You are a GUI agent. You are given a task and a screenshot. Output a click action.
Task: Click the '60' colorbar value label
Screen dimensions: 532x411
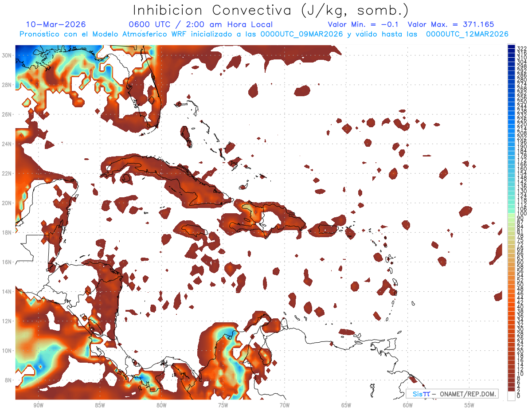[x=520, y=262]
